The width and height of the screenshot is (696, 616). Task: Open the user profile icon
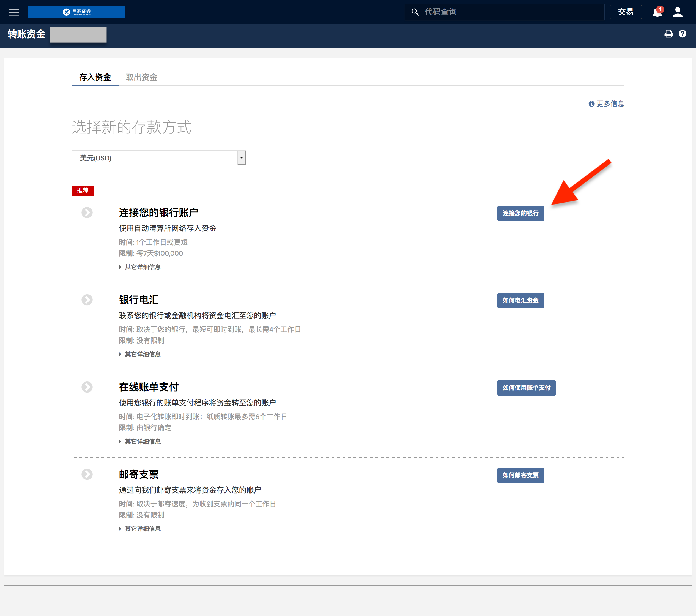678,12
